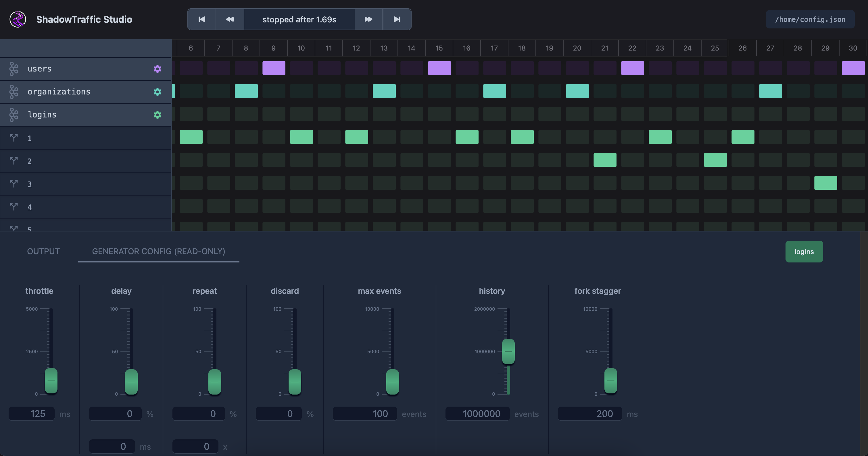Click the teal organizations event at step 20

click(577, 91)
